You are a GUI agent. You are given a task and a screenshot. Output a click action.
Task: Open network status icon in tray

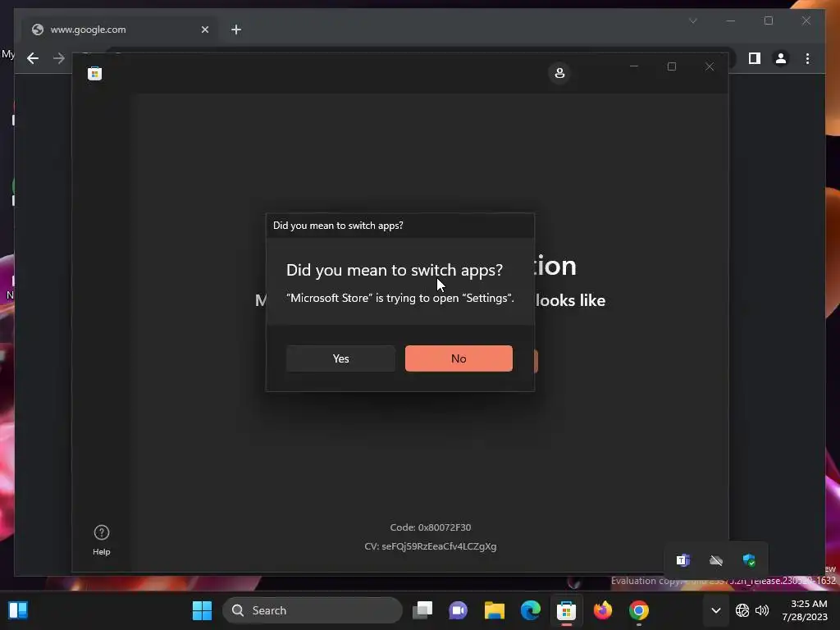742,610
